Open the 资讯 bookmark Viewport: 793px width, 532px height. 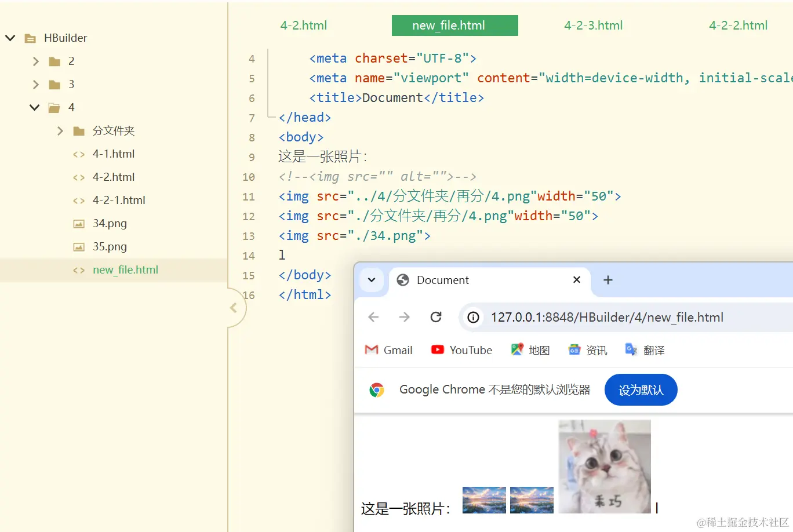coord(587,350)
